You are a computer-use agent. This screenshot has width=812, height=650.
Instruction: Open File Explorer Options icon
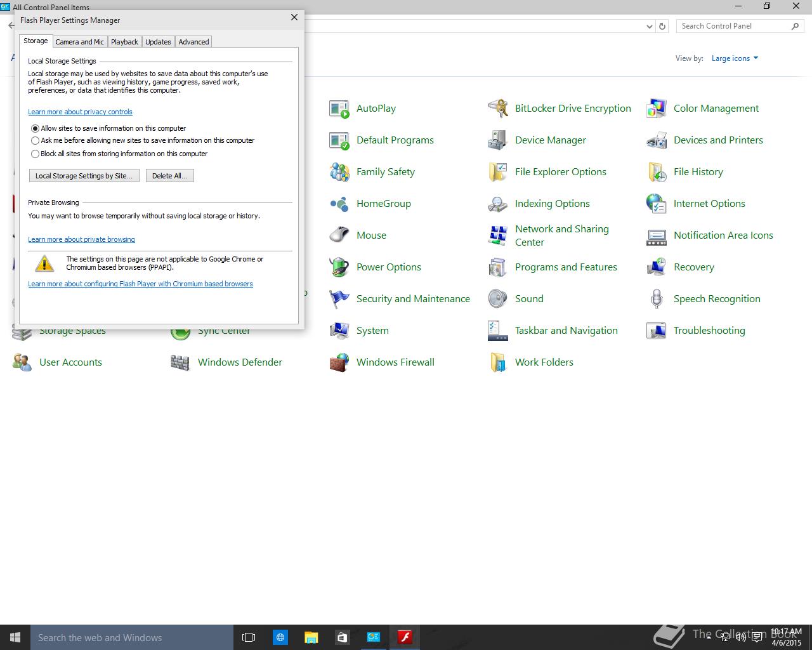498,172
